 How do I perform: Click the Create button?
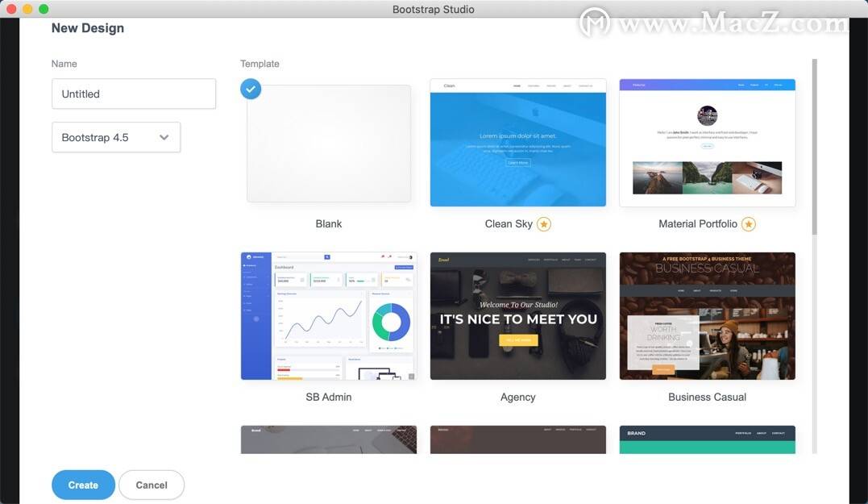coord(83,485)
